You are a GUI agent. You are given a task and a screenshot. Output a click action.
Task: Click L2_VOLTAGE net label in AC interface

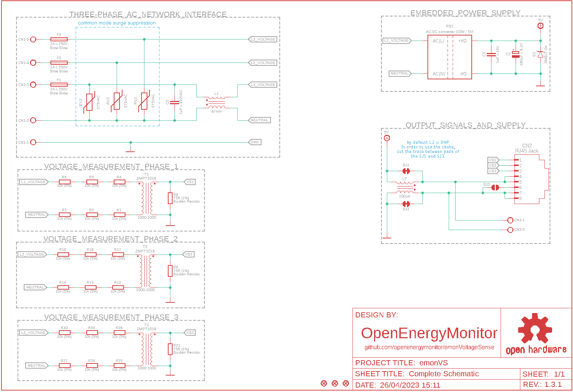[263, 63]
